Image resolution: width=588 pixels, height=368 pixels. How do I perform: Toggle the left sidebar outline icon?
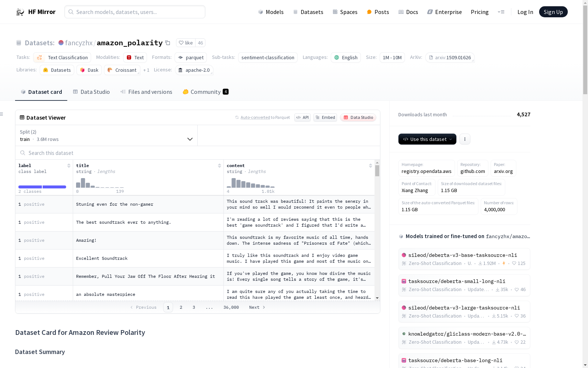pyautogui.click(x=2, y=114)
